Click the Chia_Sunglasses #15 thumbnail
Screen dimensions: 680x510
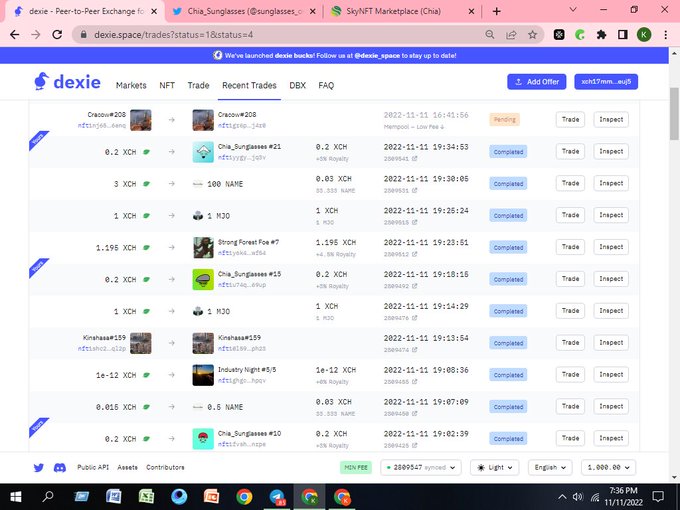(x=203, y=279)
